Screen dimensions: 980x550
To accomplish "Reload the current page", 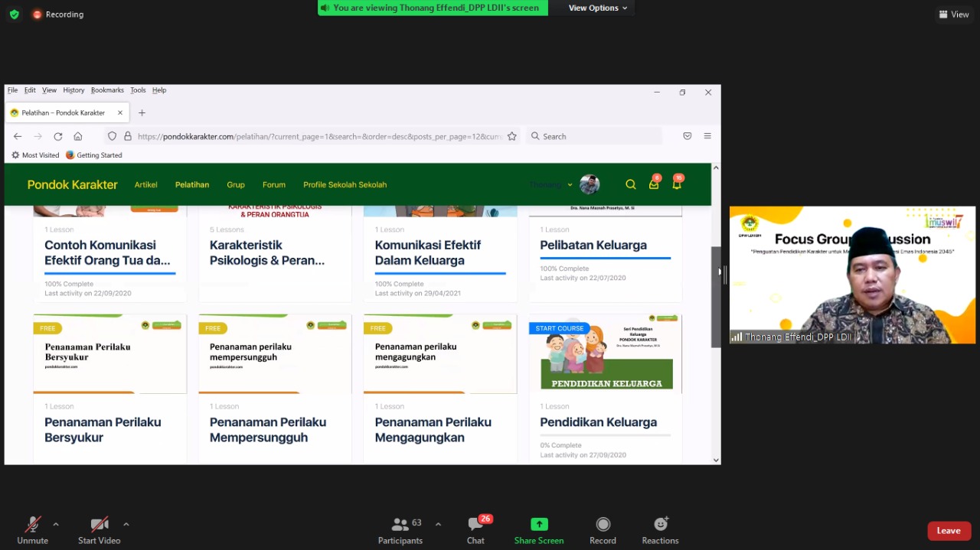I will pyautogui.click(x=57, y=136).
